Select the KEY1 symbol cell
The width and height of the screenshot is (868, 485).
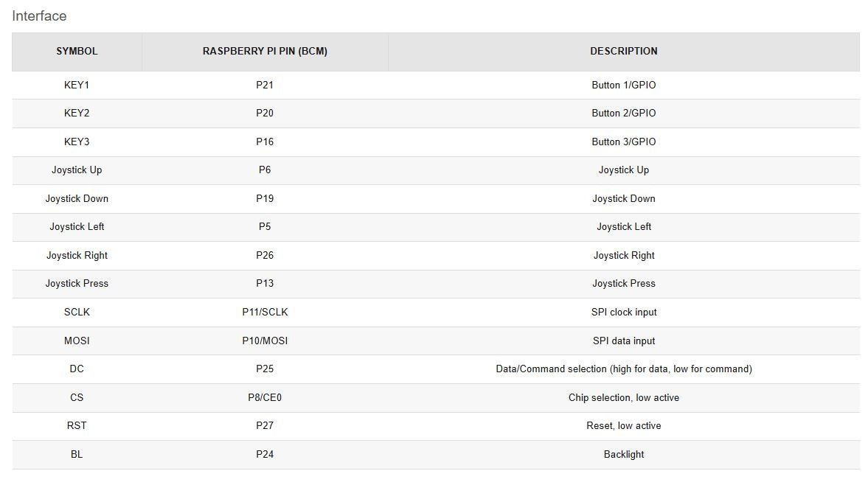click(77, 85)
